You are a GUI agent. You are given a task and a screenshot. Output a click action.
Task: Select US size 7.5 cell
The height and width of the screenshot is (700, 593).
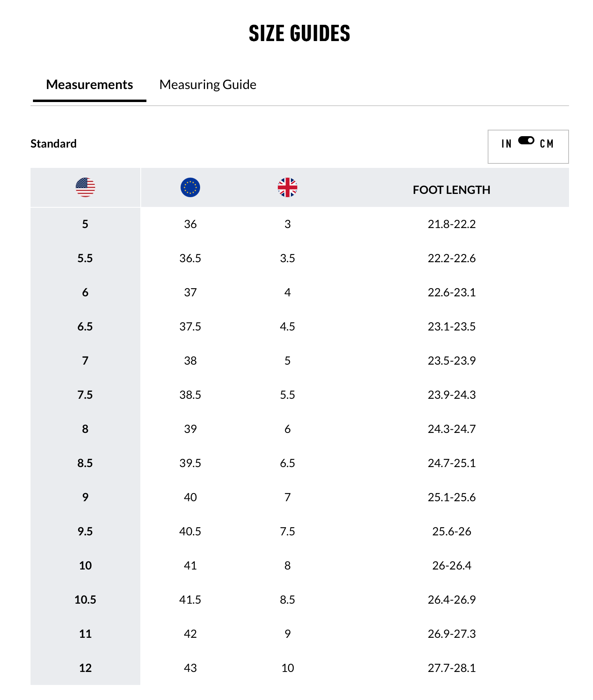pyautogui.click(x=85, y=395)
